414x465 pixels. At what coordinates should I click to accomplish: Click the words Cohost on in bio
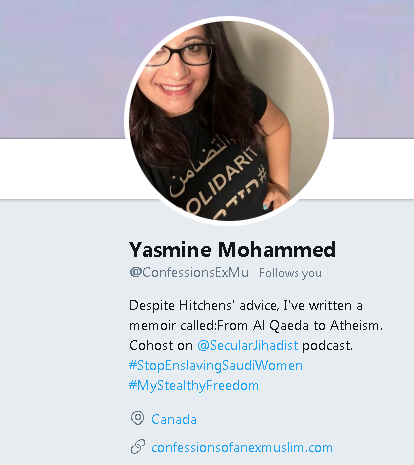[x=161, y=346]
